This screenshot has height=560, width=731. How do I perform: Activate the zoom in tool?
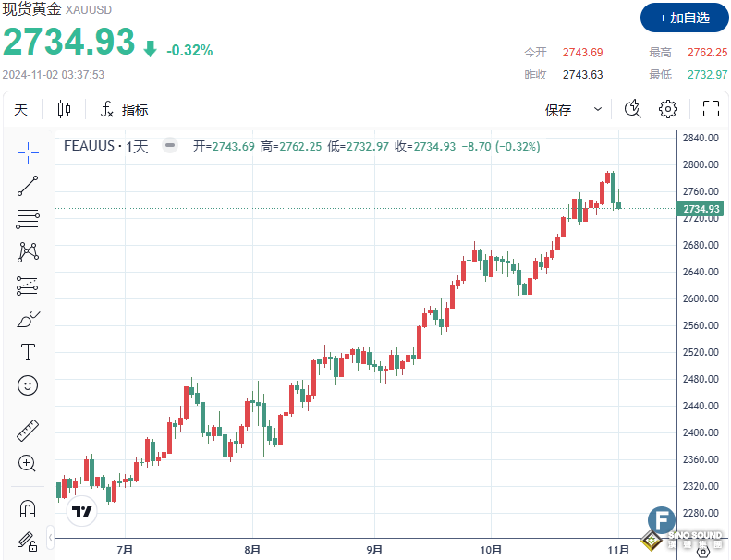coord(28,463)
